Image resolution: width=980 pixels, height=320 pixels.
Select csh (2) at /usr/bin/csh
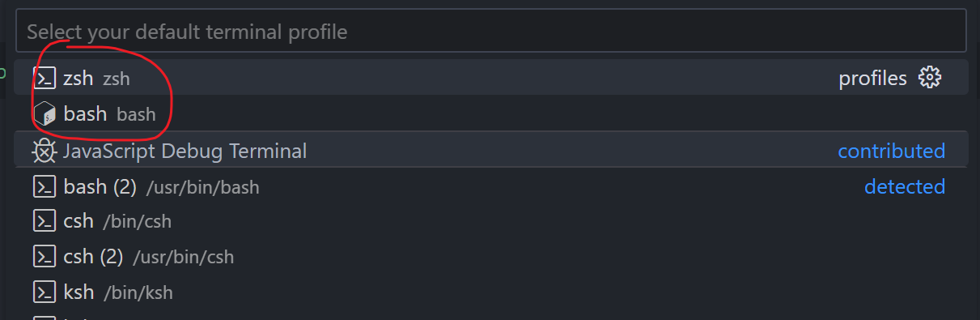coord(492,257)
